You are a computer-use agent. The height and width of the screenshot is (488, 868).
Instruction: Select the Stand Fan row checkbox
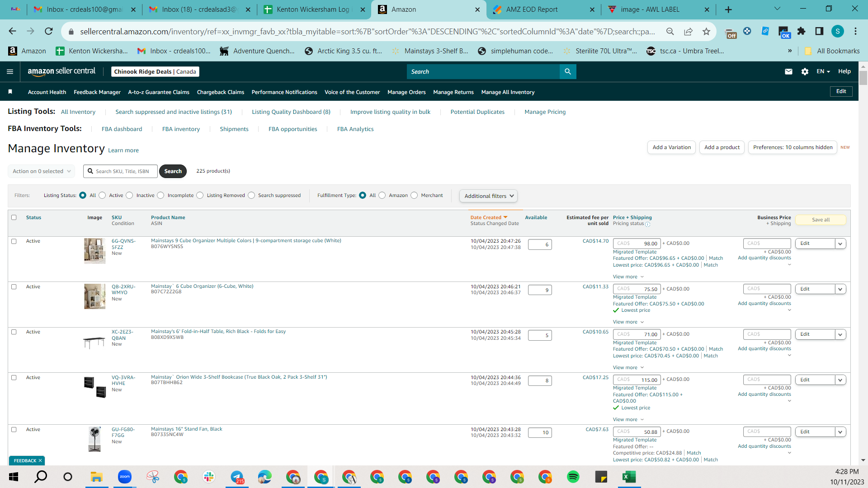point(14,430)
